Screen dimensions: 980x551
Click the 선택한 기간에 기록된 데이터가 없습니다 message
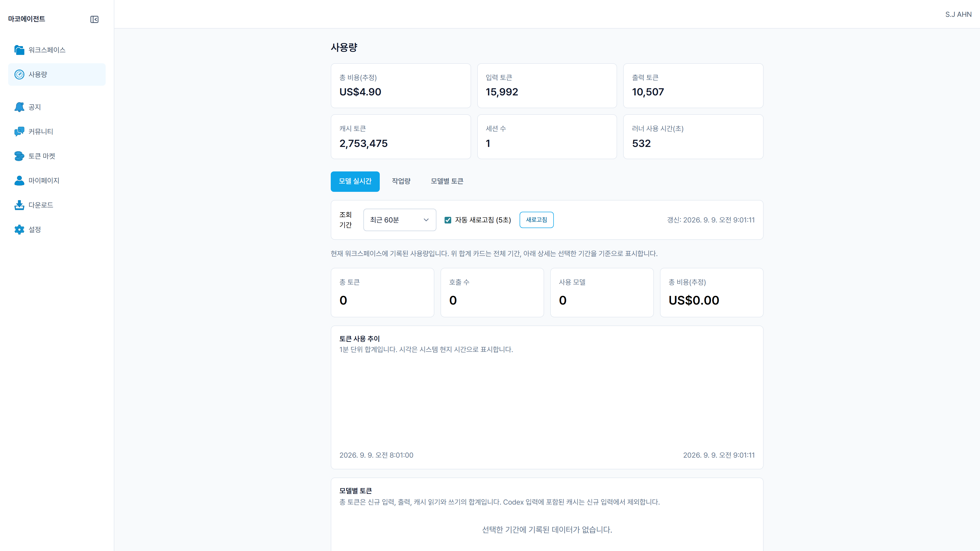(547, 530)
